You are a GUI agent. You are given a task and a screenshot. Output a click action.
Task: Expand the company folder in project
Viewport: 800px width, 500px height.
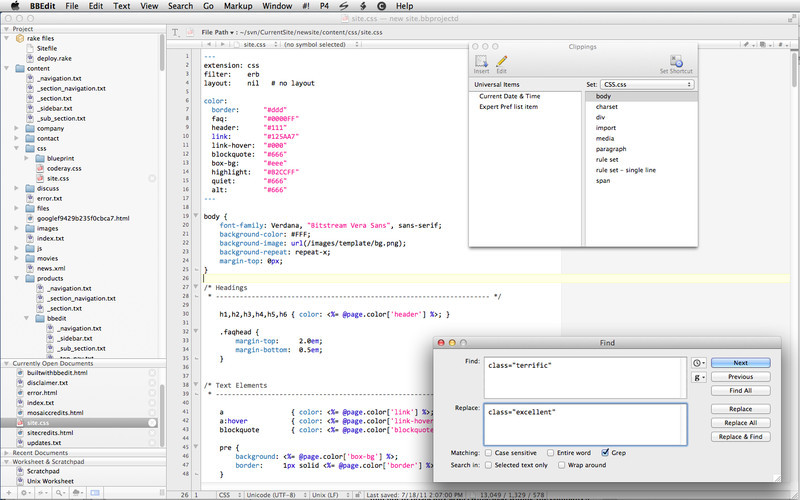click(17, 128)
